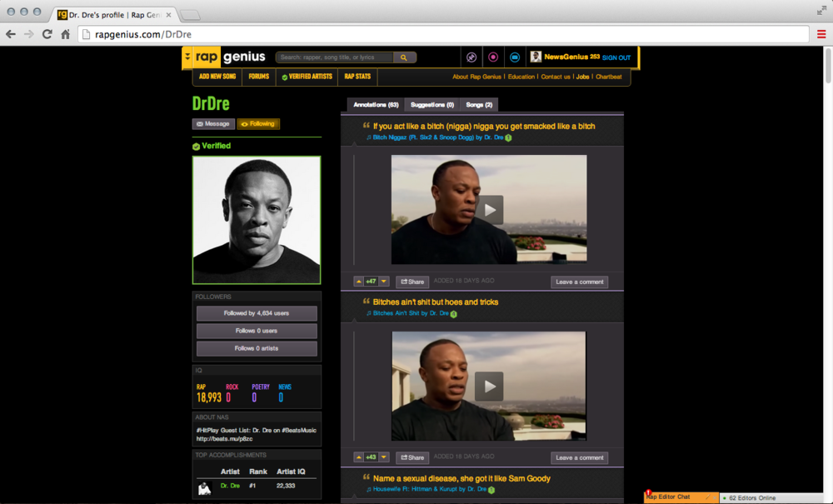The width and height of the screenshot is (833, 504).
Task: Open the Message envelope button
Action: click(x=213, y=123)
